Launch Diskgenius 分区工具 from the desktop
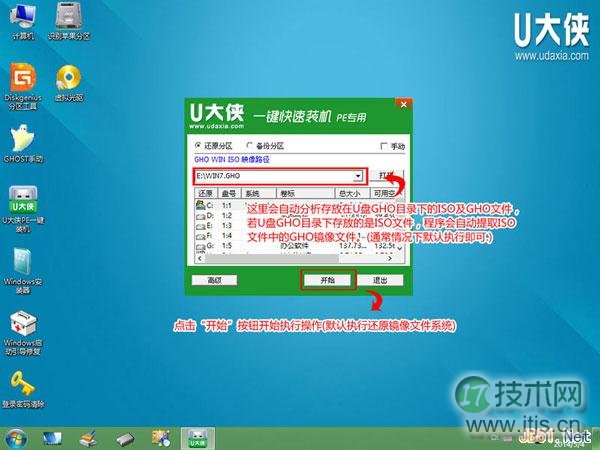 click(x=22, y=79)
